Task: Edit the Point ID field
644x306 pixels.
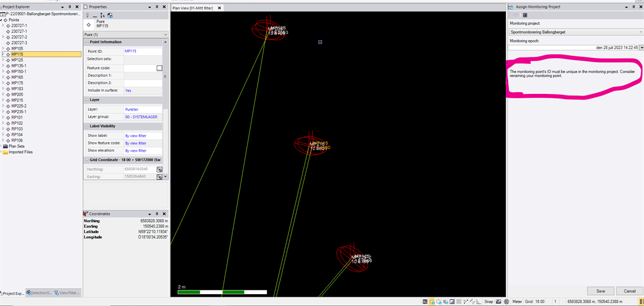Action: tap(143, 51)
